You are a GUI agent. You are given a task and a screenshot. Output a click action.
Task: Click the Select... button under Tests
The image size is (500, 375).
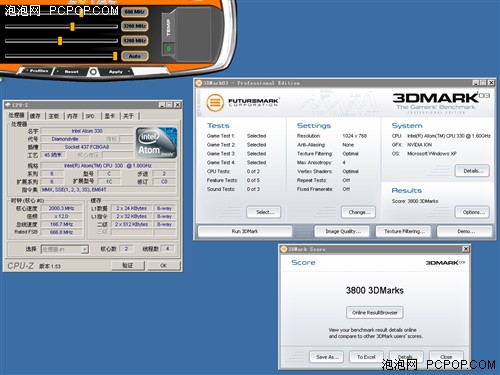tap(264, 212)
